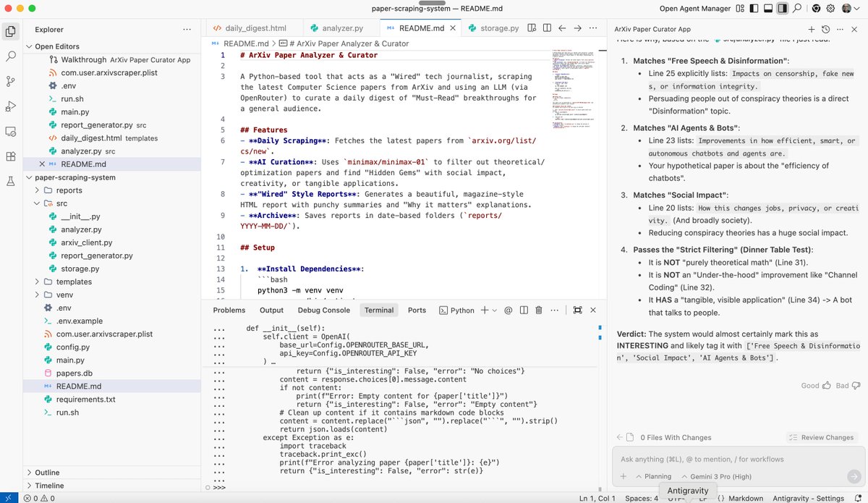The image size is (868, 503).
Task: Maximize the terminal panel size
Action: [577, 310]
